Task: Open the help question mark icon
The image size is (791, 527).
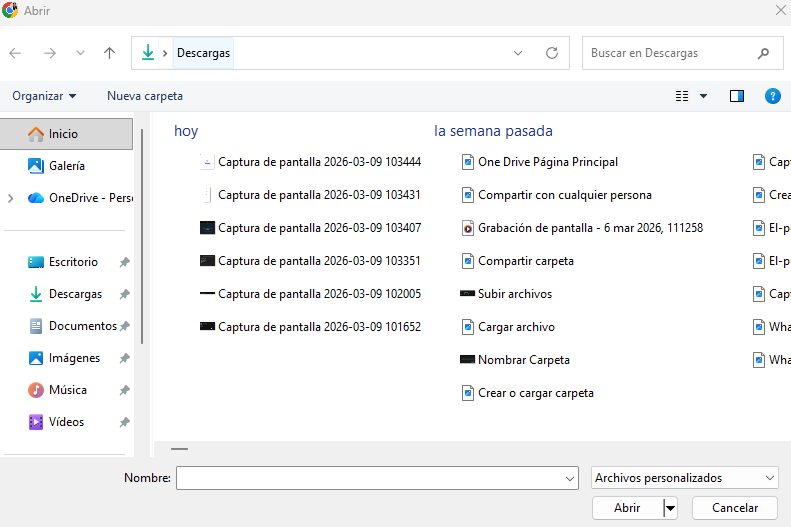Action: coord(772,96)
